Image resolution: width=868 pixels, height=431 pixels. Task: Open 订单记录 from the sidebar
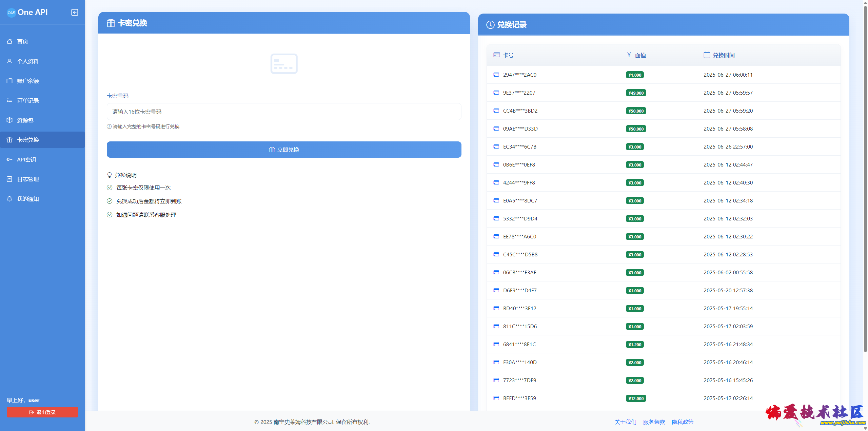28,100
